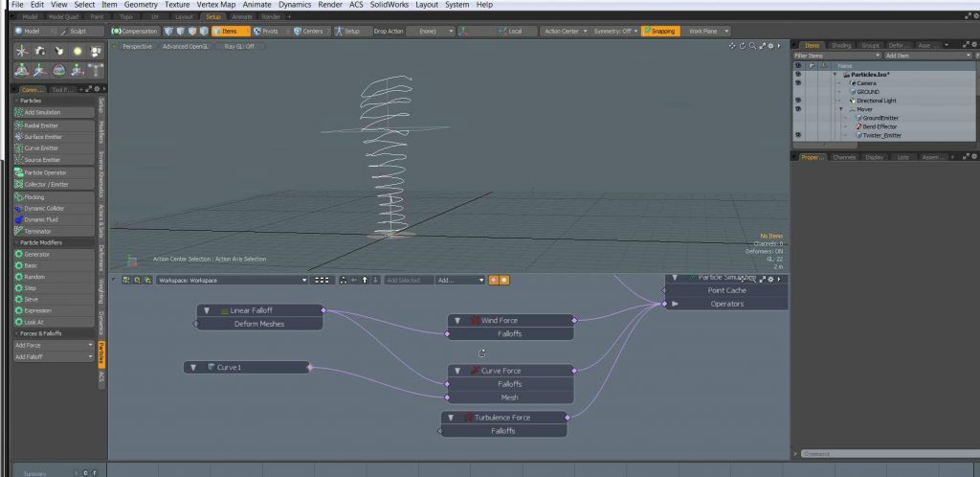The image size is (980, 477).
Task: Open the Add... button in schematic toolbar
Action: click(x=460, y=280)
